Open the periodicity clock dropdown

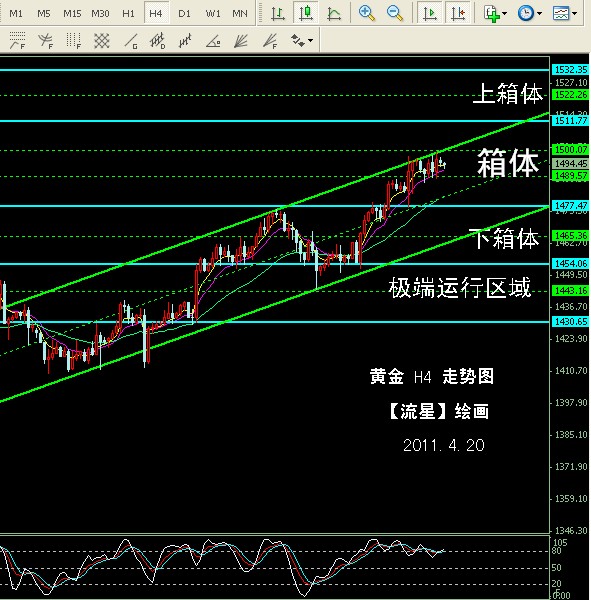[530, 13]
